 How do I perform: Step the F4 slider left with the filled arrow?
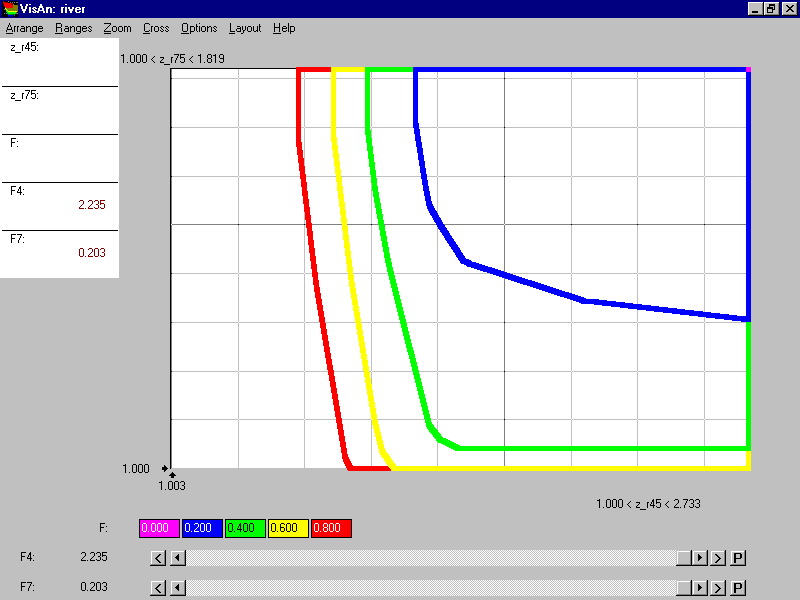coord(178,558)
